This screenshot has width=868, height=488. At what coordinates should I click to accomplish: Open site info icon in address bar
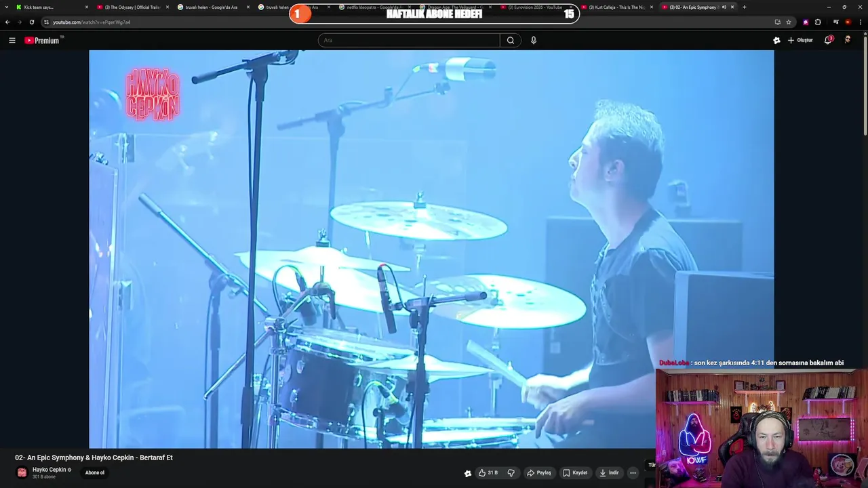click(46, 22)
